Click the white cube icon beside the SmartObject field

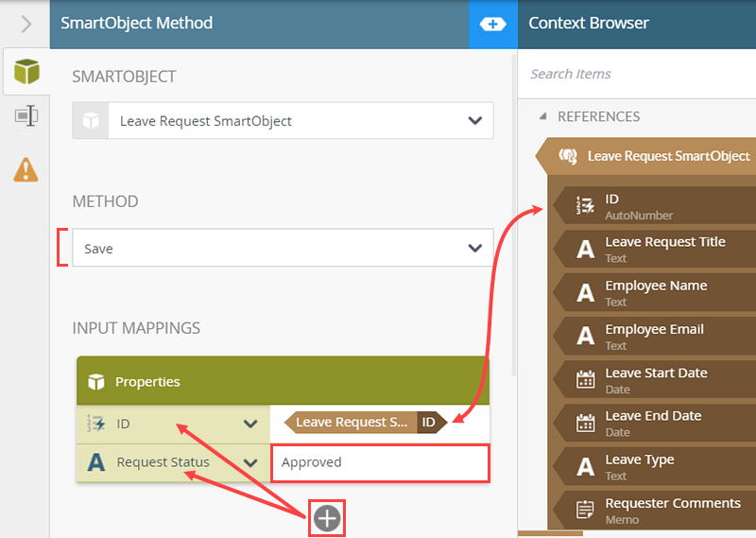91,121
